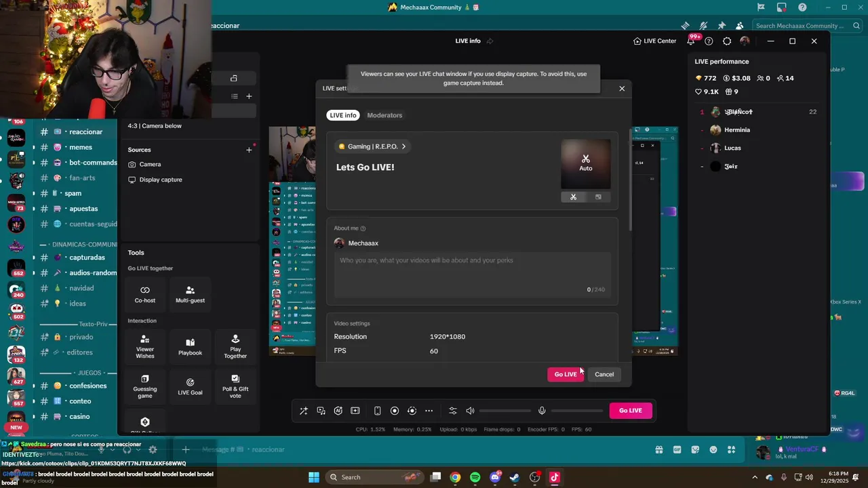
Task: Open the LIVE Goal tool
Action: point(190,386)
